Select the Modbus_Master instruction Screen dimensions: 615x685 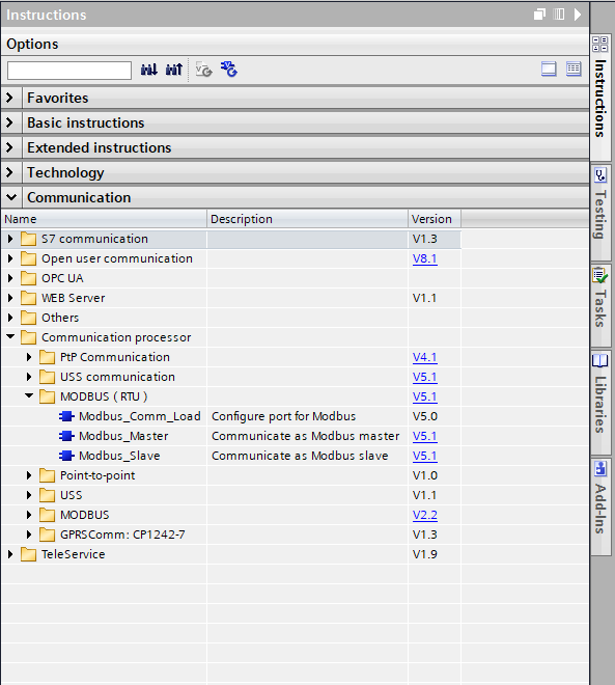point(124,436)
